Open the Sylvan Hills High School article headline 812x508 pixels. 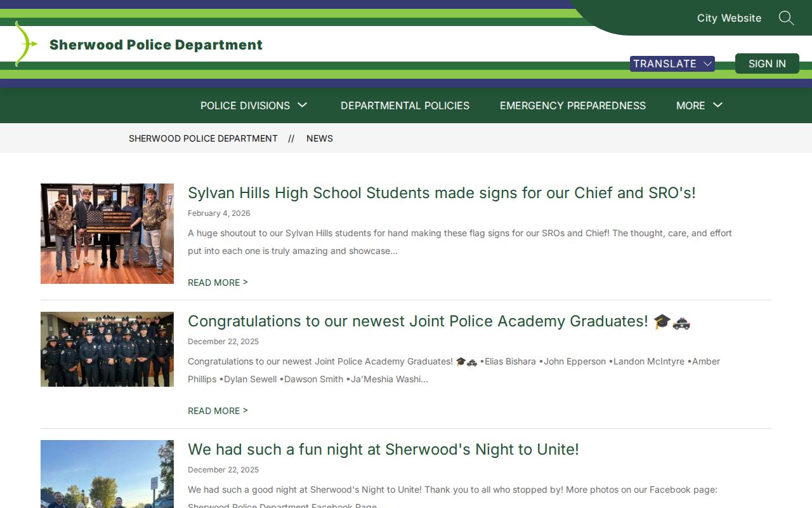point(442,193)
